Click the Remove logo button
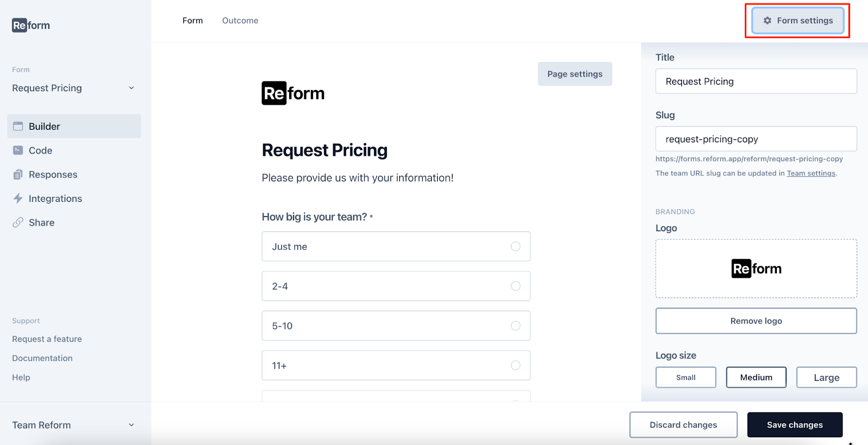The width and height of the screenshot is (868, 445). click(756, 321)
